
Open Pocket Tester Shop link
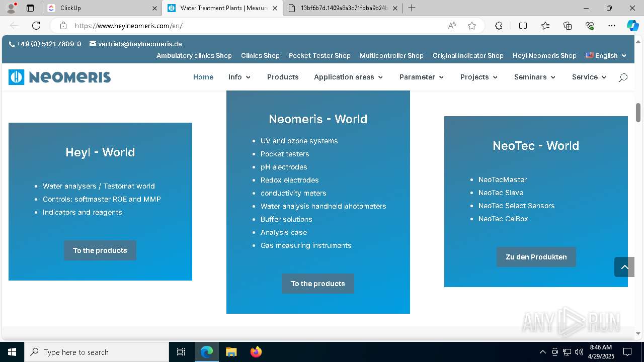(x=319, y=56)
